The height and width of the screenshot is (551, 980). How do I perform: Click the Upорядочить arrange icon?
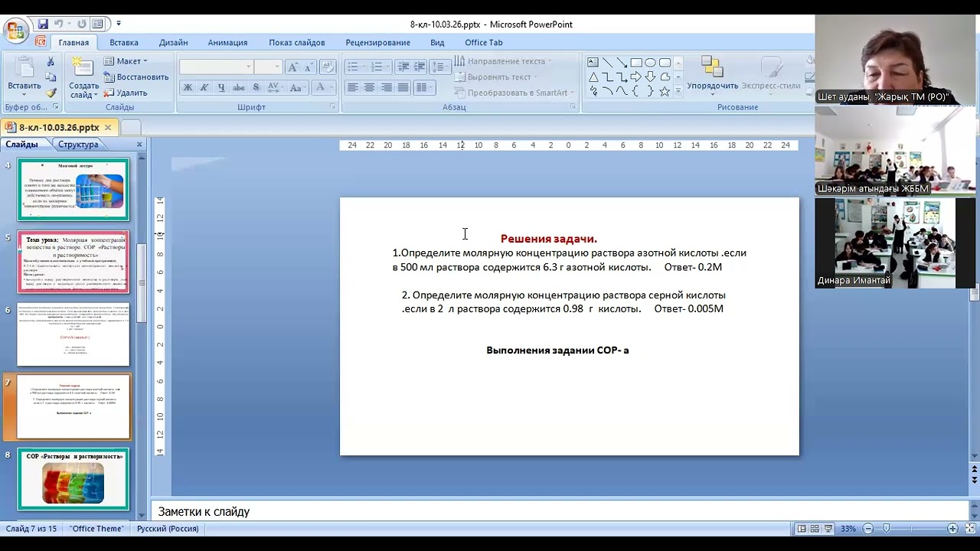click(x=712, y=67)
